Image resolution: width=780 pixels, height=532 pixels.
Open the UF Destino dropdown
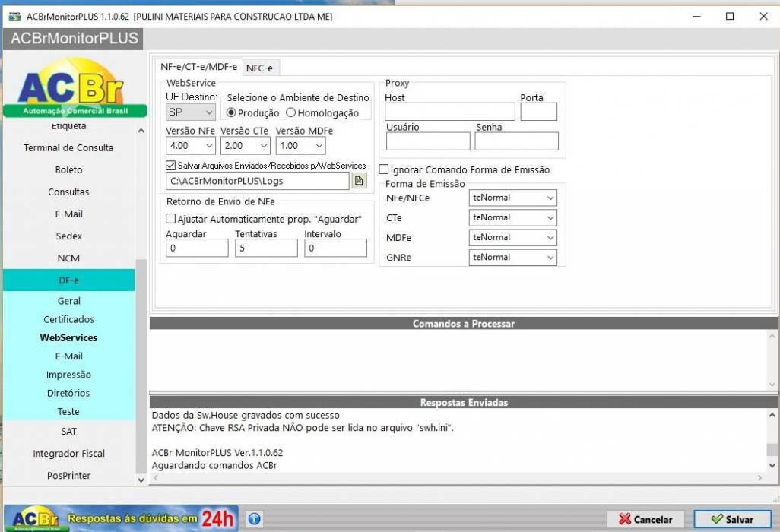point(191,112)
